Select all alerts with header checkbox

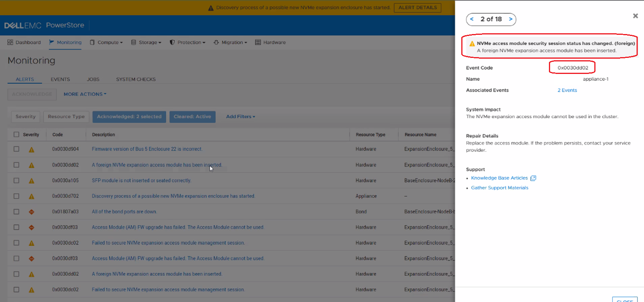pos(16,135)
